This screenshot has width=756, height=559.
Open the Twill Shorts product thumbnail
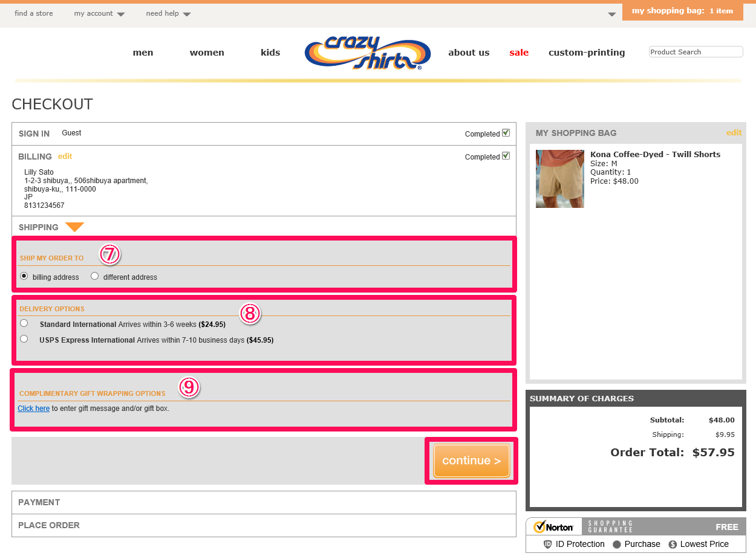pyautogui.click(x=559, y=179)
